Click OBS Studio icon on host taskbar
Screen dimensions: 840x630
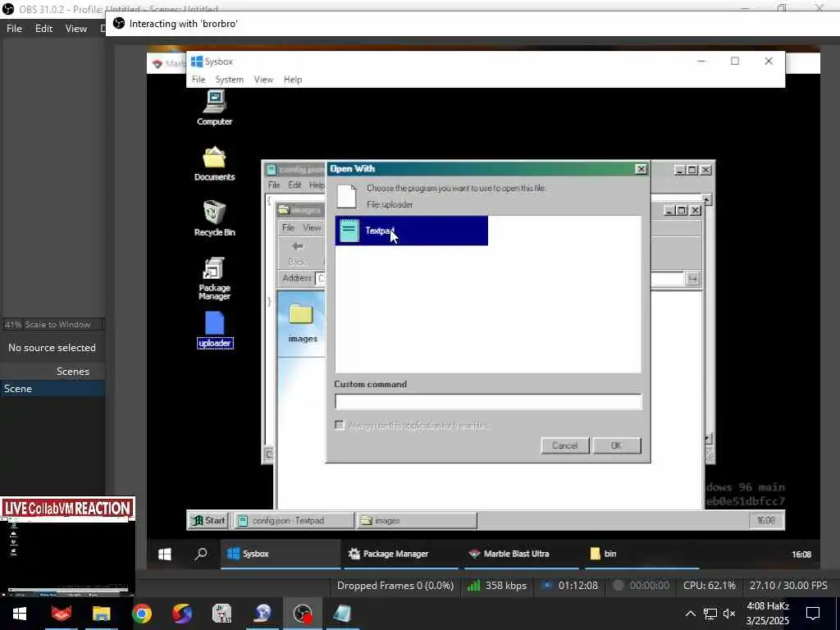(303, 614)
